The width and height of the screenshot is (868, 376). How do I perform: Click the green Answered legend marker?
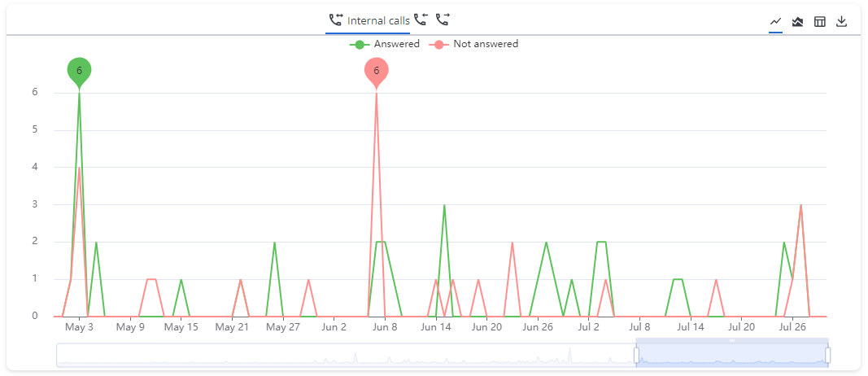point(360,44)
